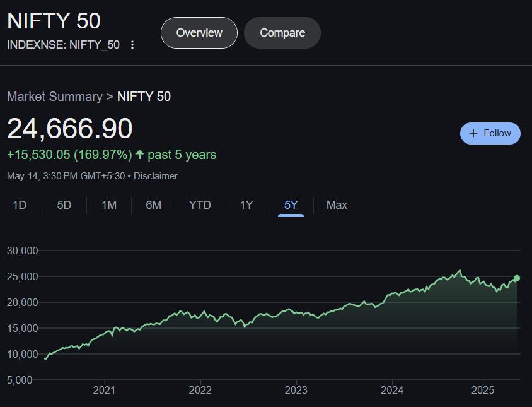Image resolution: width=532 pixels, height=407 pixels.
Task: Click the plus icon on the Follow button
Action: tap(473, 133)
